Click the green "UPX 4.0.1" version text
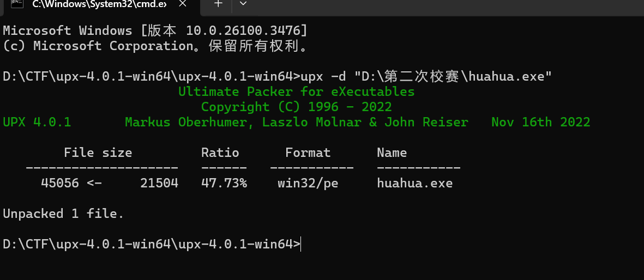 click(37, 123)
